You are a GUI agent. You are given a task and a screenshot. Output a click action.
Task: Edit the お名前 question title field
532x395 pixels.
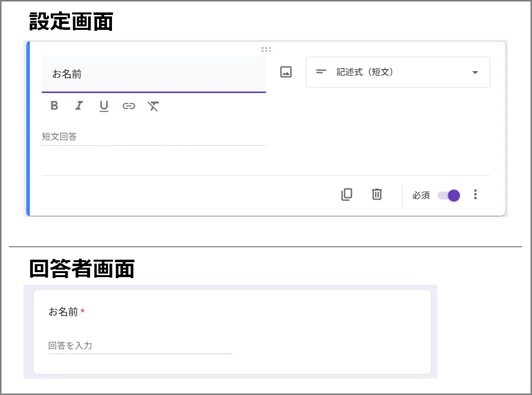point(153,75)
